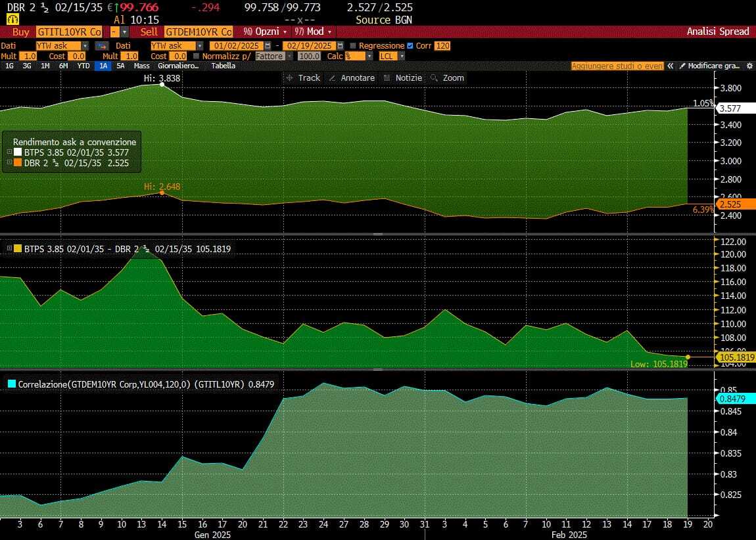
Task: Edit the start date 01/02/2025 field
Action: pyautogui.click(x=237, y=46)
